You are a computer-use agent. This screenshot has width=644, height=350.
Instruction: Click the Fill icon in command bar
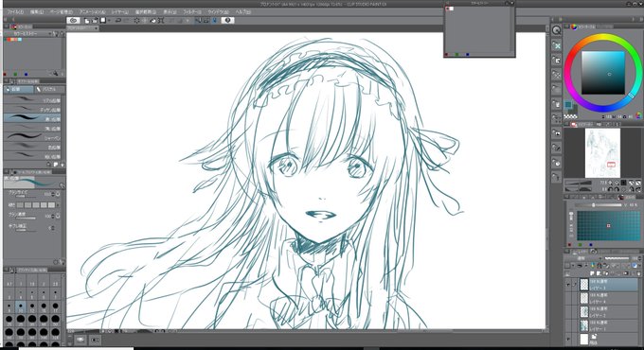click(x=152, y=20)
